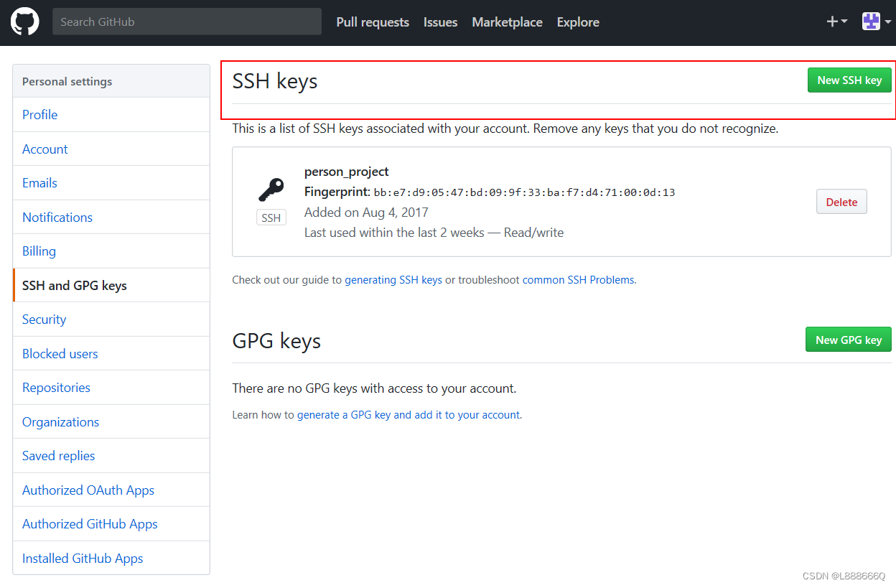This screenshot has height=588, width=896.
Task: Click the SSH keys heading
Action: click(x=275, y=81)
